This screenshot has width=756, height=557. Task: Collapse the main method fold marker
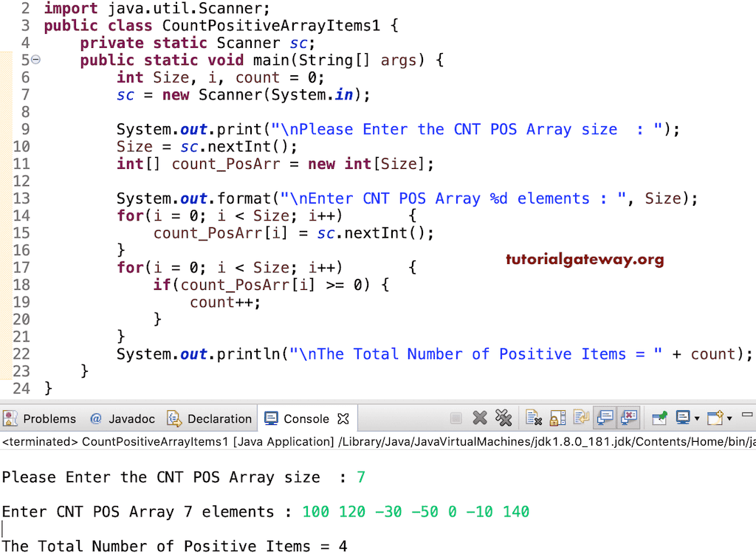pyautogui.click(x=35, y=60)
